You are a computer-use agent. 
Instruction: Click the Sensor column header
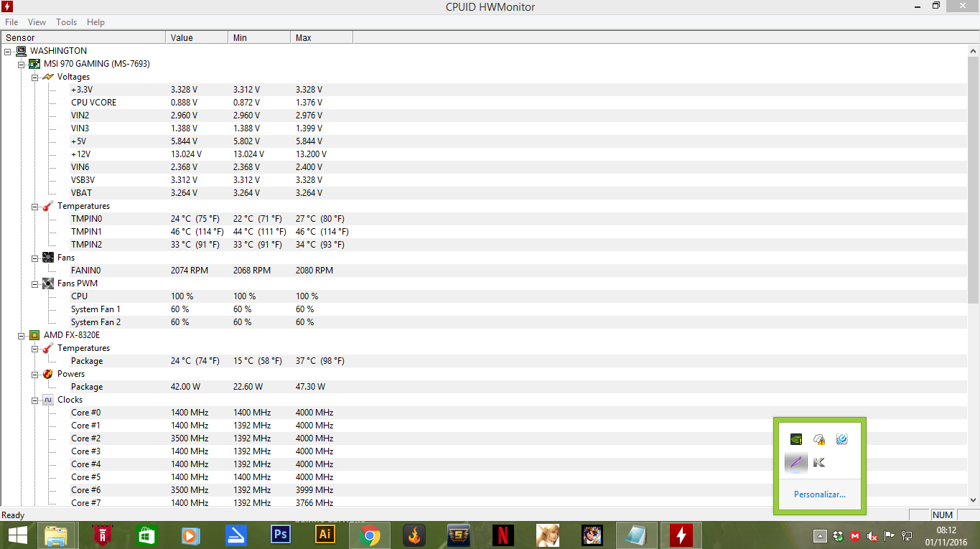pos(83,37)
